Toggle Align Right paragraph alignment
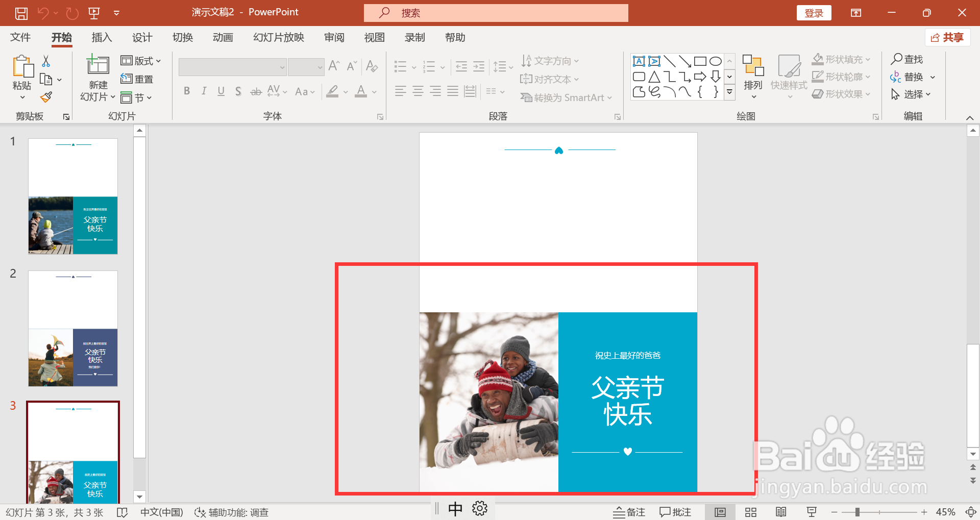The width and height of the screenshot is (980, 520). tap(435, 91)
